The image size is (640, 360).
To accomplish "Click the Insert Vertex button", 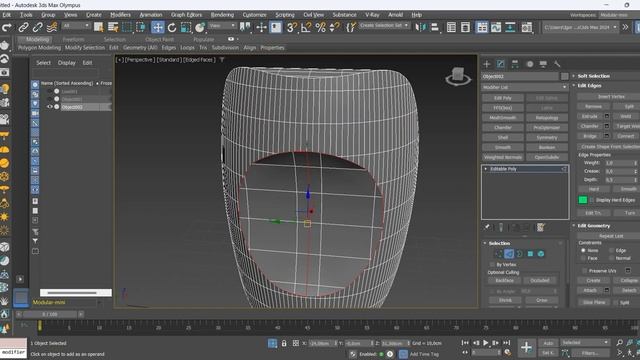I will click(611, 97).
